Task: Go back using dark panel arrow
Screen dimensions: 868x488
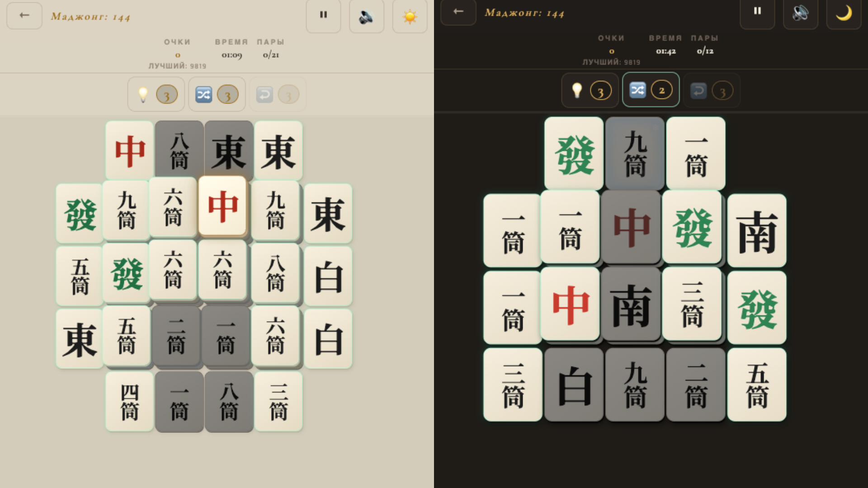Action: [x=458, y=12]
